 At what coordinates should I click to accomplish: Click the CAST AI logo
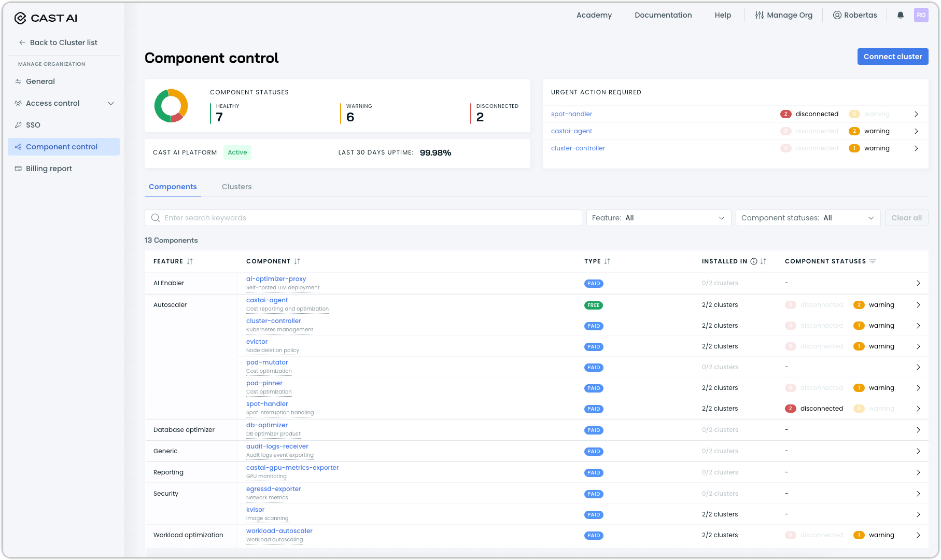[46, 18]
